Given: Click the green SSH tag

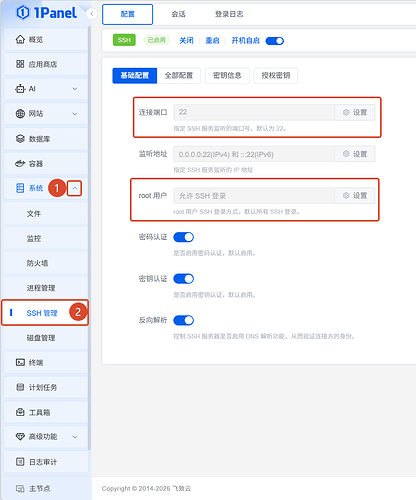Looking at the screenshot, I should (x=124, y=40).
